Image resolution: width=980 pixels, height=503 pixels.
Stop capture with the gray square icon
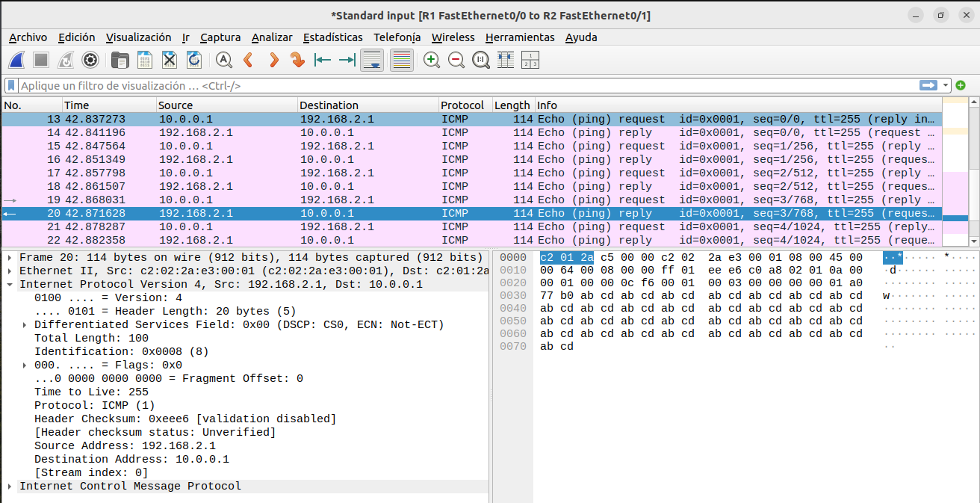[x=41, y=60]
